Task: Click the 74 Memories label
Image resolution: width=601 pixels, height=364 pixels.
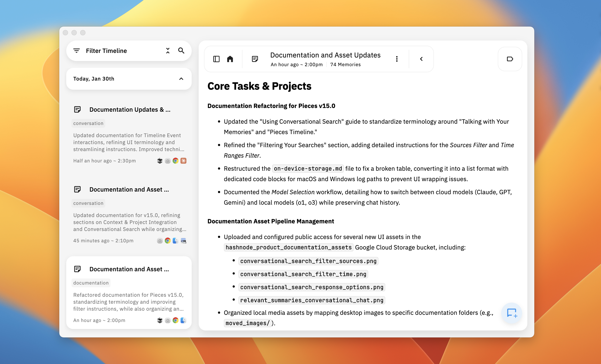Action: pos(345,65)
